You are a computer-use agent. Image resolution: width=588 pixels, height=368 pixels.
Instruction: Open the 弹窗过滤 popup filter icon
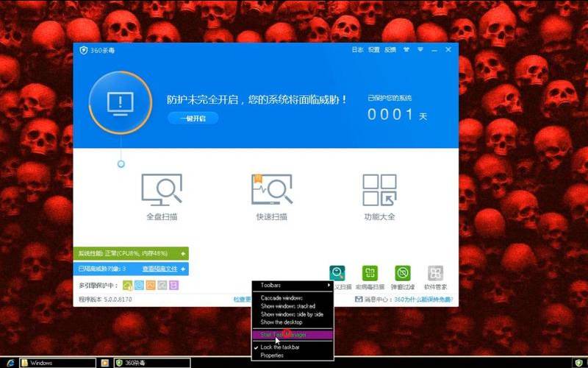pyautogui.click(x=403, y=273)
